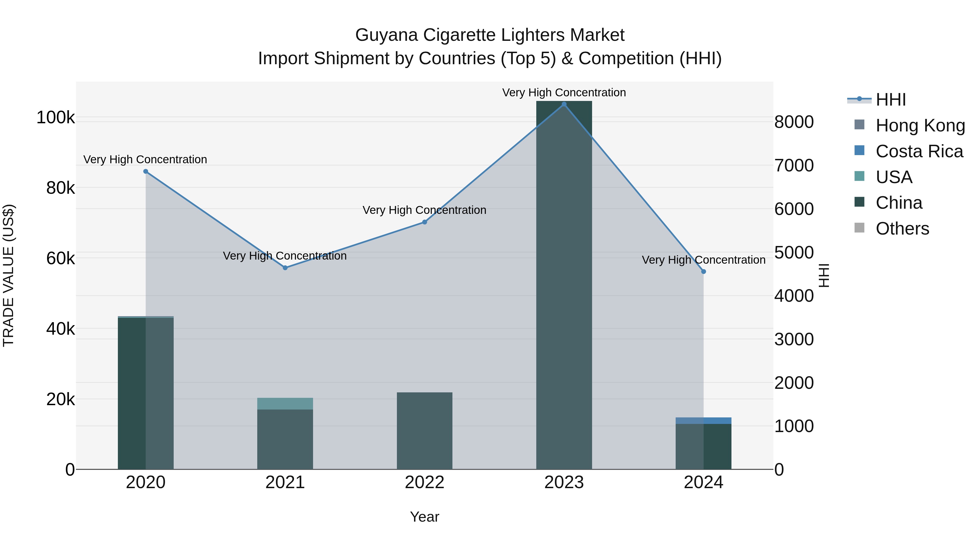Click the 5000 HHI axis tick label

pos(794,253)
